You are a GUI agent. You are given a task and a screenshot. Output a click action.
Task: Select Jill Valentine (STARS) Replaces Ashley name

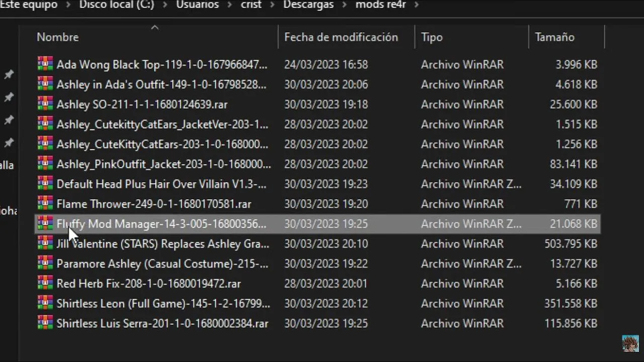click(163, 244)
